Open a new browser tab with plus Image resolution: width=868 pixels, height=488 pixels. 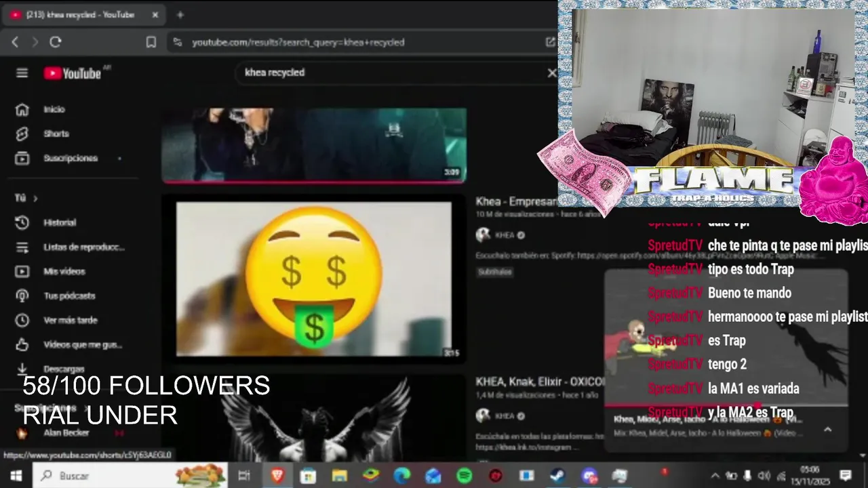point(180,15)
